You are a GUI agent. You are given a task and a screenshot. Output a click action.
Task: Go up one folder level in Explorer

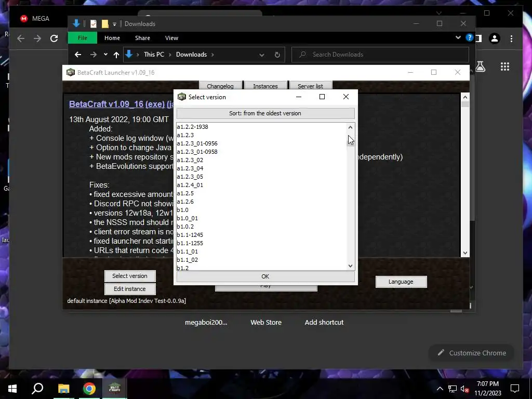coord(116,55)
